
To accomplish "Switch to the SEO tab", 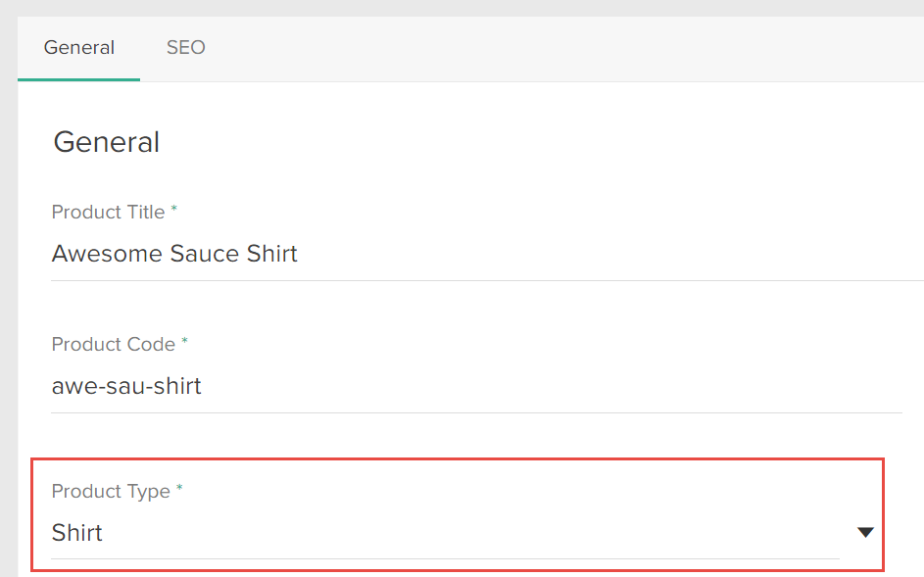I will 185,47.
